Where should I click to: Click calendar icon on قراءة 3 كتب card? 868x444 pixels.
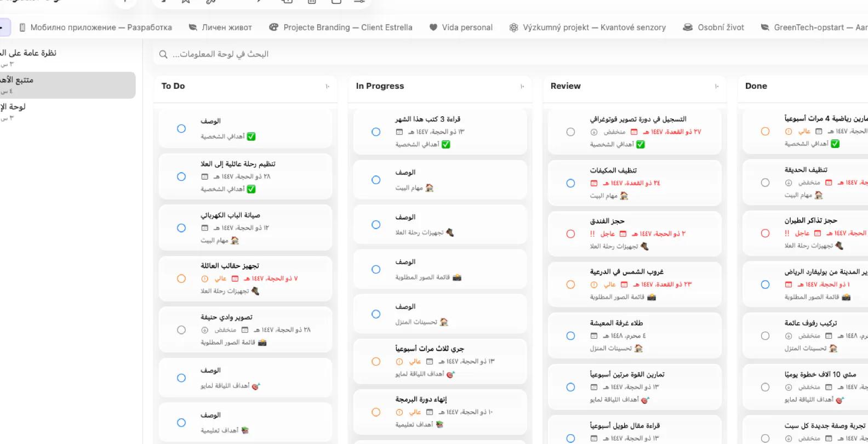pyautogui.click(x=399, y=132)
